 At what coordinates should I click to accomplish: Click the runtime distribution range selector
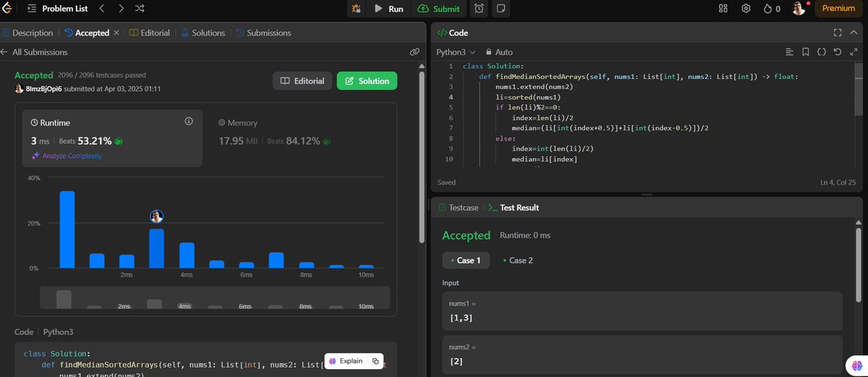pyautogui.click(x=215, y=298)
